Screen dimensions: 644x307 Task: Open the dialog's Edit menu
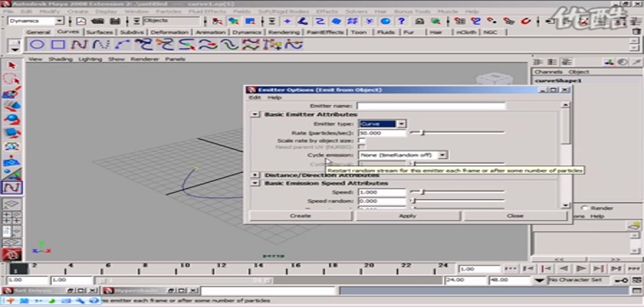click(255, 97)
